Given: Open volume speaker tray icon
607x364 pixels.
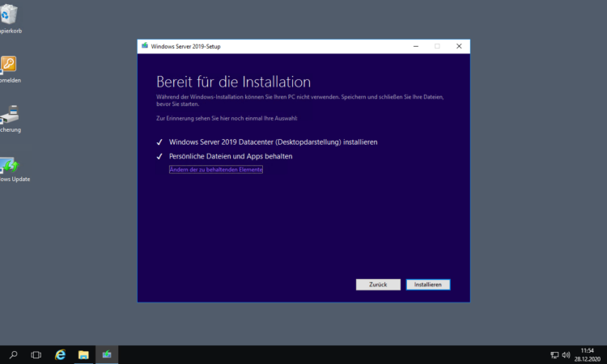Looking at the screenshot, I should (x=566, y=355).
